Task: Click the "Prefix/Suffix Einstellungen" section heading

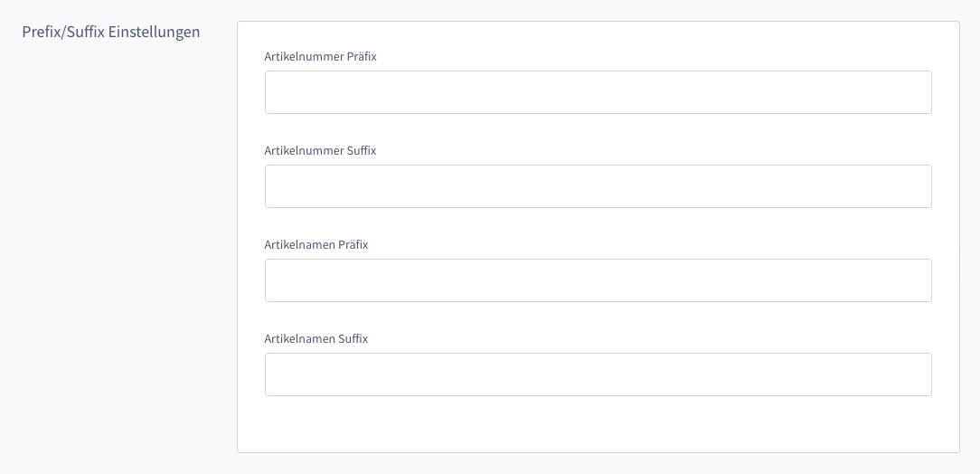Action: (111, 33)
